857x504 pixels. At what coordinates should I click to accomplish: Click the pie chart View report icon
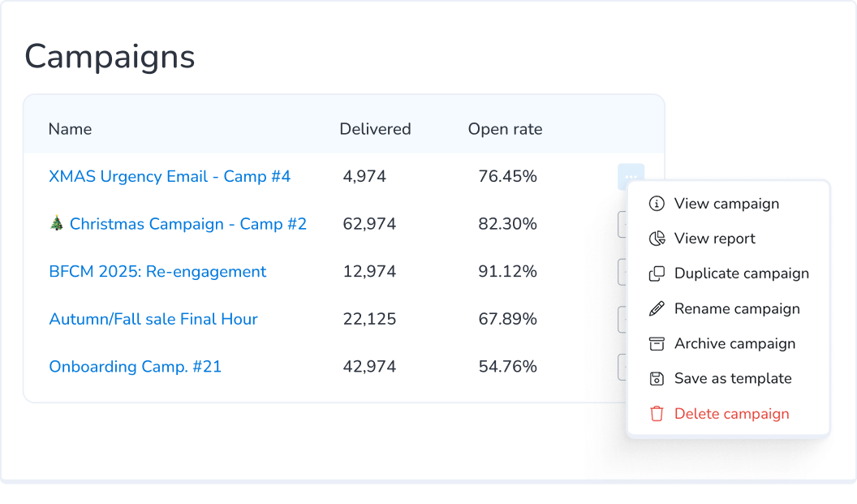pyautogui.click(x=657, y=239)
